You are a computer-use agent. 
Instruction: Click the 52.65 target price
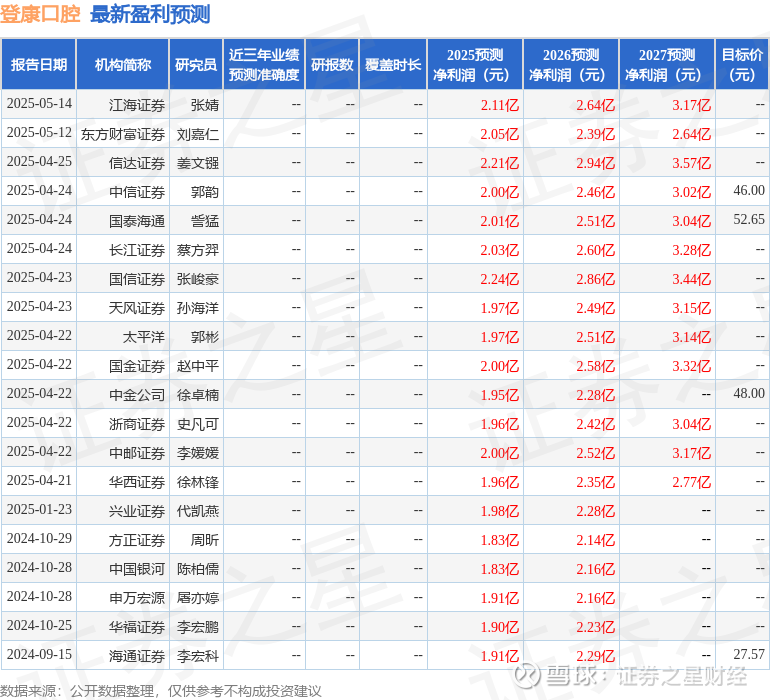pos(749,219)
